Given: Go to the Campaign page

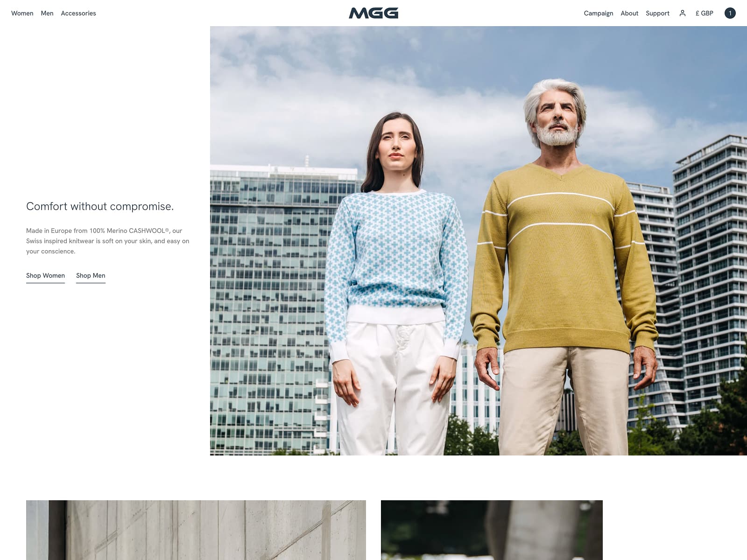Looking at the screenshot, I should [599, 13].
